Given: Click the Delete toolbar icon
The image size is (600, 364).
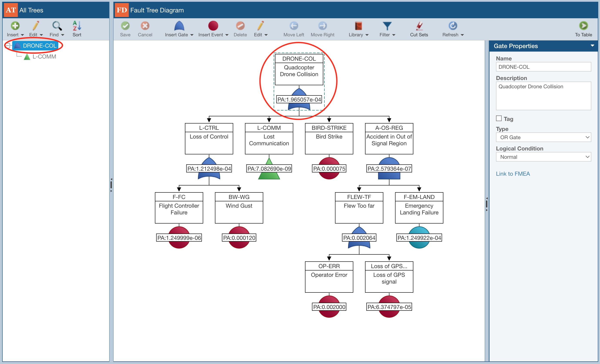Looking at the screenshot, I should click(x=240, y=26).
